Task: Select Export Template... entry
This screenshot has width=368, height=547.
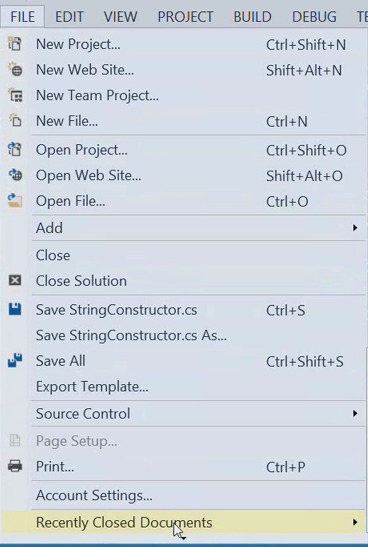Action: pyautogui.click(x=92, y=387)
